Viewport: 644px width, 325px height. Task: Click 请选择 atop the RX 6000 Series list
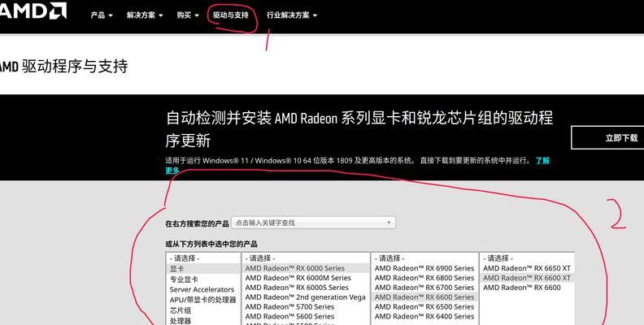[306, 258]
